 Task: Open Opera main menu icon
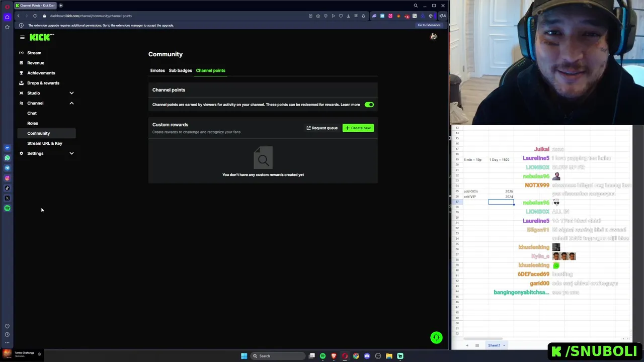tap(7, 6)
